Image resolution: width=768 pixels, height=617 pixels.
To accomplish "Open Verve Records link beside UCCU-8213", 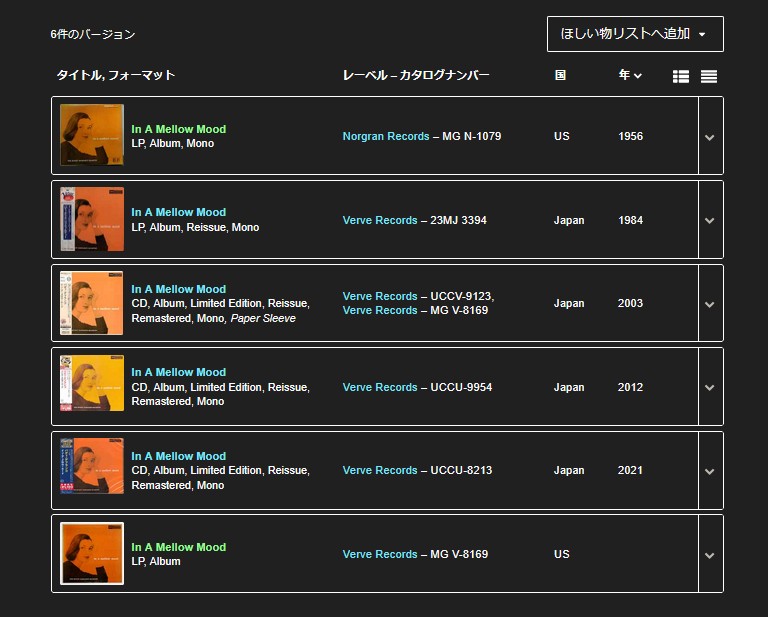I will click(380, 471).
